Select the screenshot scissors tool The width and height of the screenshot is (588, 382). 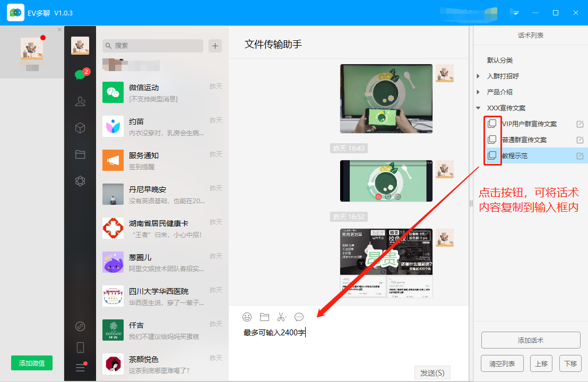282,317
